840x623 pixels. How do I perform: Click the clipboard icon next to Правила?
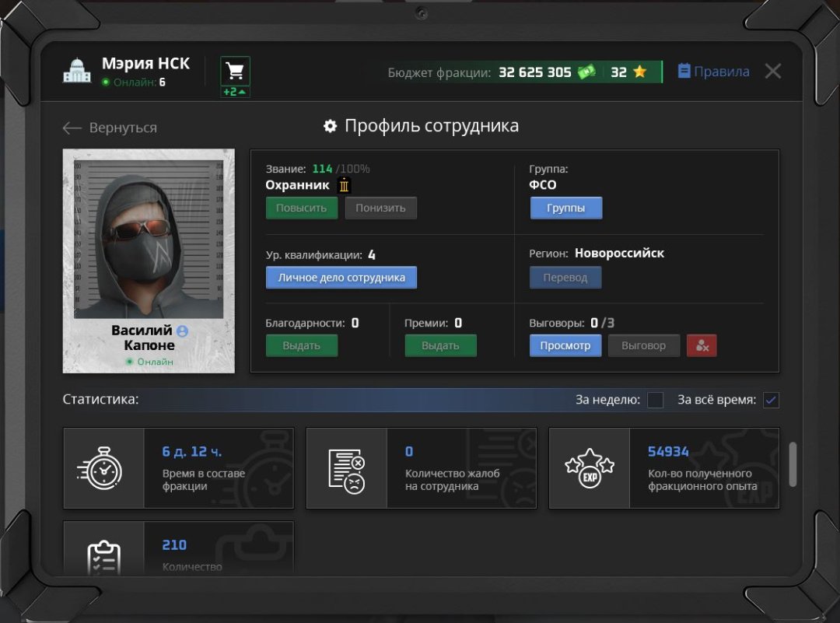pyautogui.click(x=684, y=71)
